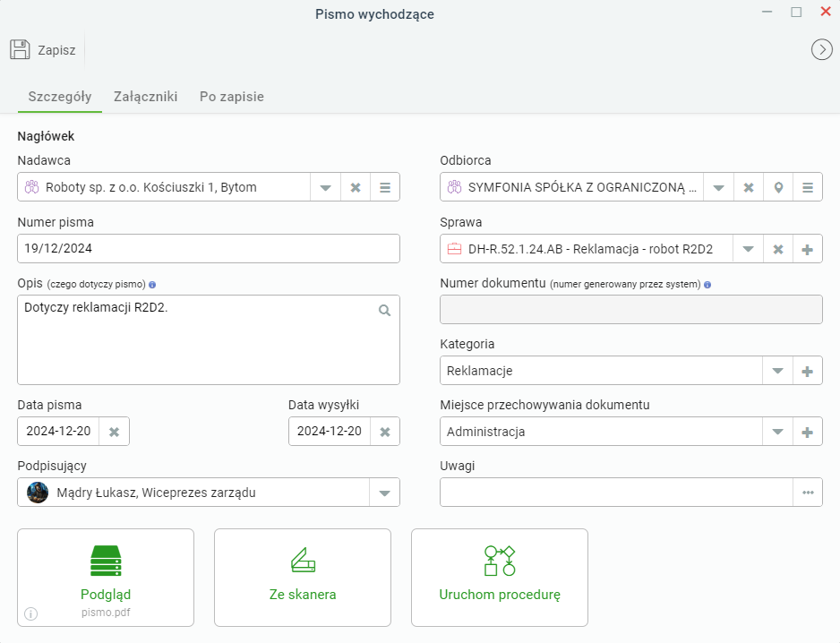The height and width of the screenshot is (643, 840).
Task: Click the Numer dokumentu disabled field
Action: [x=631, y=309]
